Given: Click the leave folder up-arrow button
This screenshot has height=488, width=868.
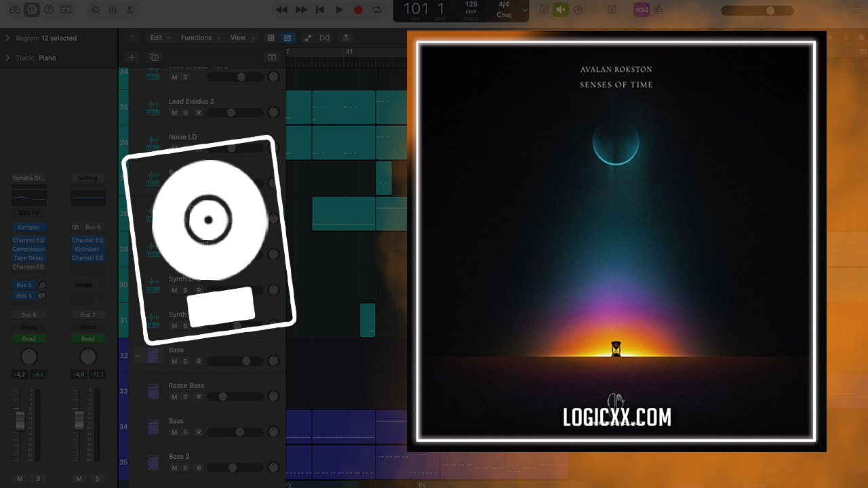Looking at the screenshot, I should (x=132, y=38).
